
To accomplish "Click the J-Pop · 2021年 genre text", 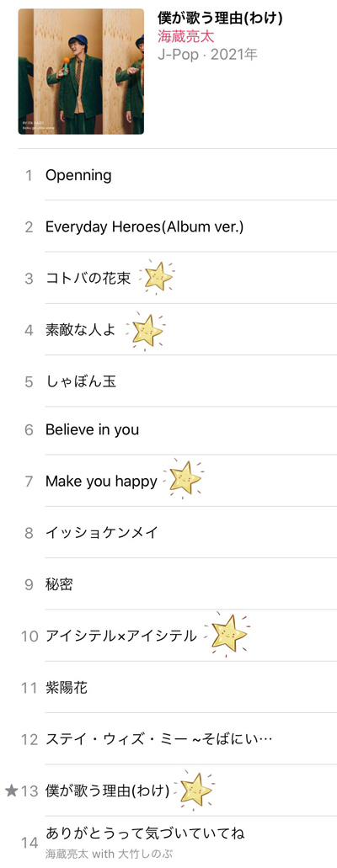I will [207, 55].
